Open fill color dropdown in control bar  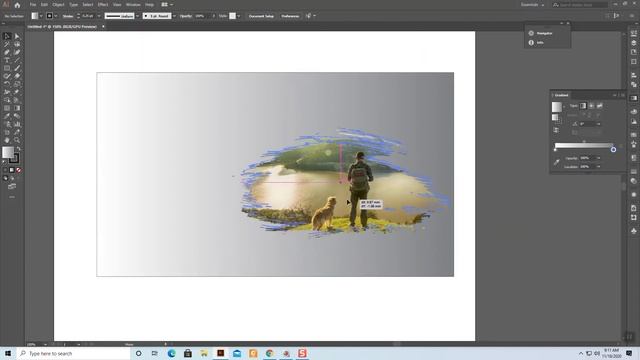[x=41, y=16]
